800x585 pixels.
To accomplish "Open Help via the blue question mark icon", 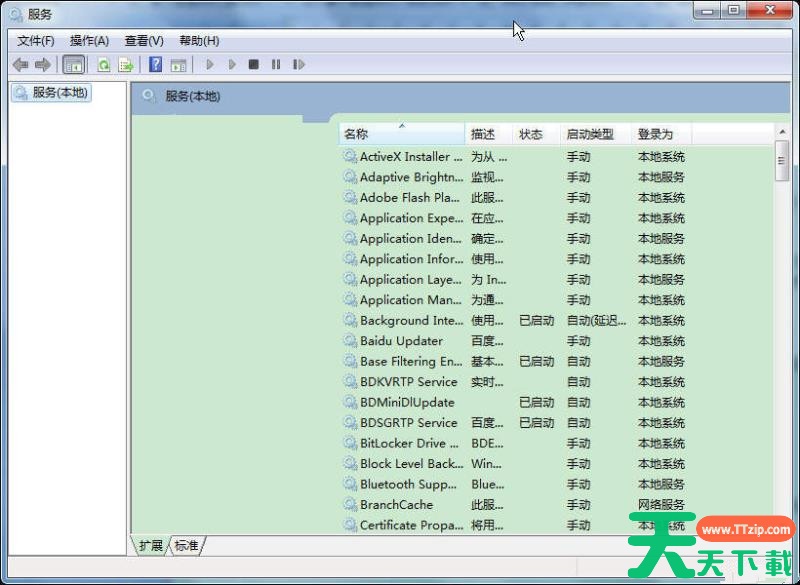I will coord(155,65).
